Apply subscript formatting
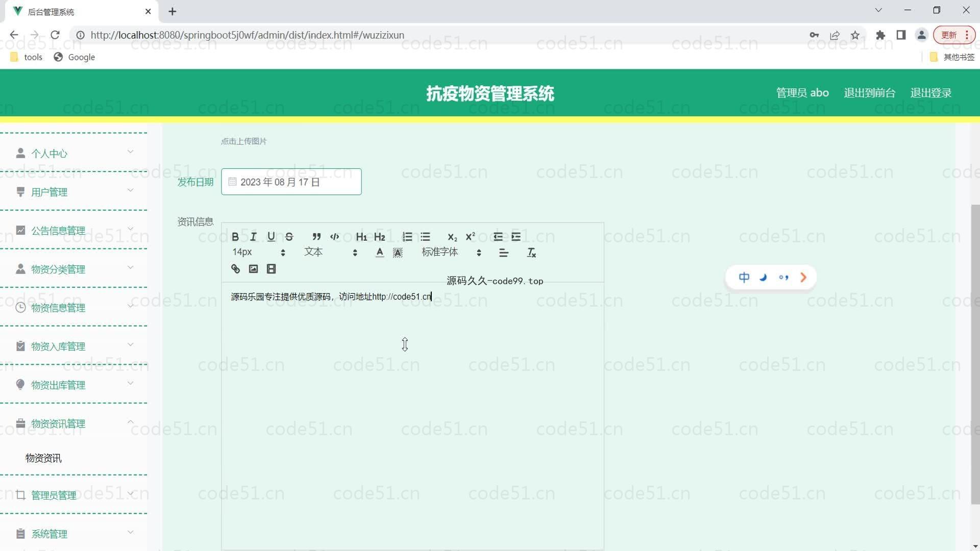 (x=452, y=237)
